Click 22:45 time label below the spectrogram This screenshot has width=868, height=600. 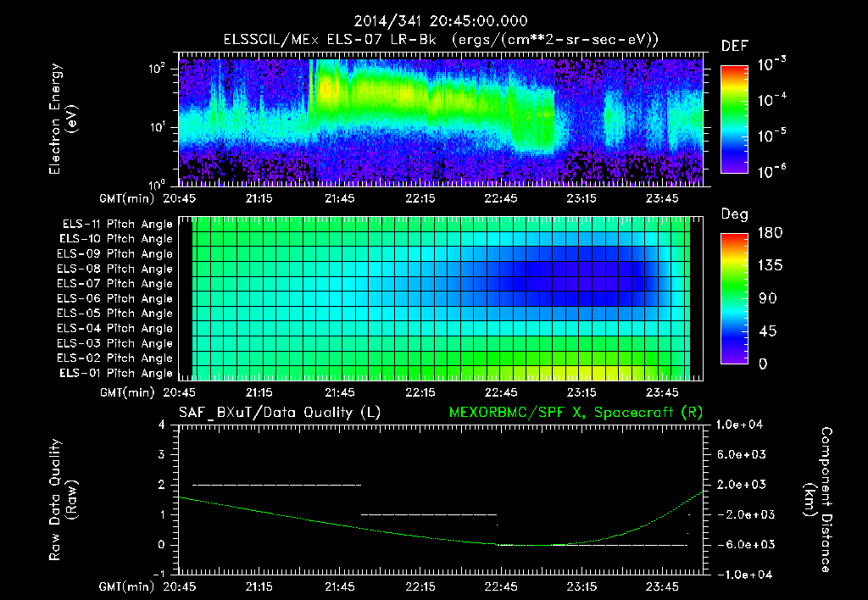[501, 198]
